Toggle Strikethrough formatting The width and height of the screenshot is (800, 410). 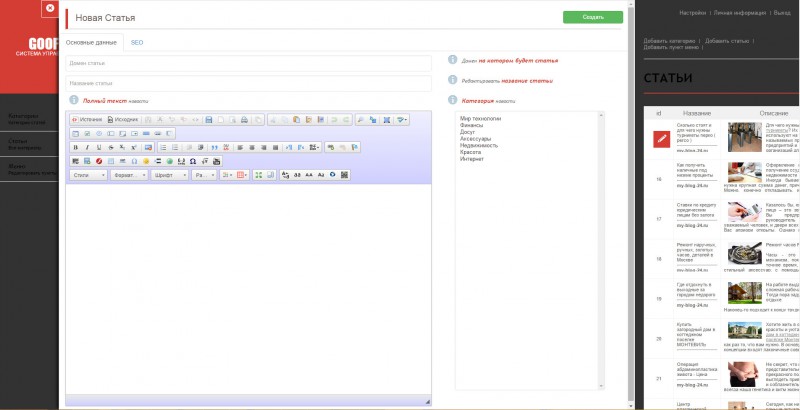click(x=111, y=147)
